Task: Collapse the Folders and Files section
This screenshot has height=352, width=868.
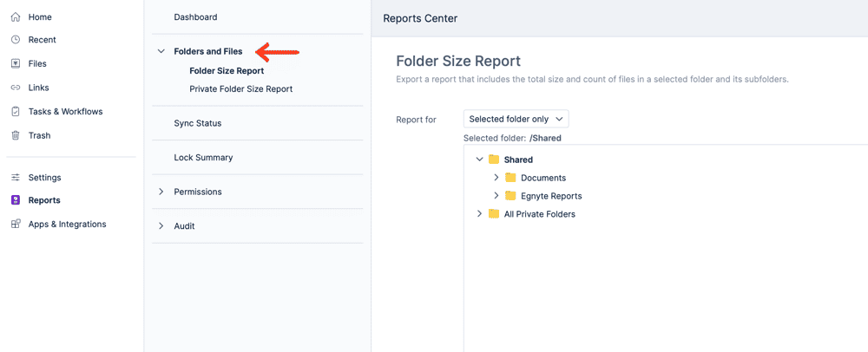Action: coord(161,51)
